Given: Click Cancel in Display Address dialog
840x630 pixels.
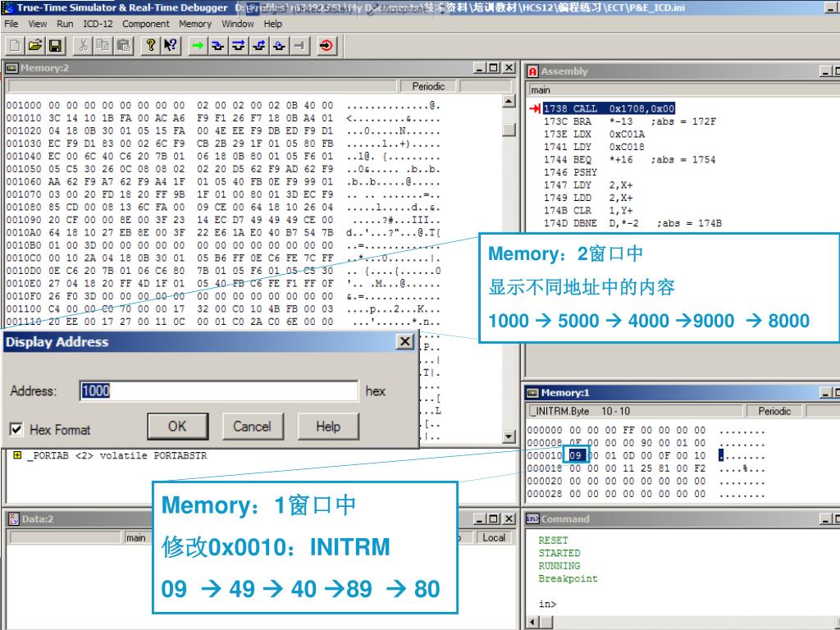Looking at the screenshot, I should point(252,427).
